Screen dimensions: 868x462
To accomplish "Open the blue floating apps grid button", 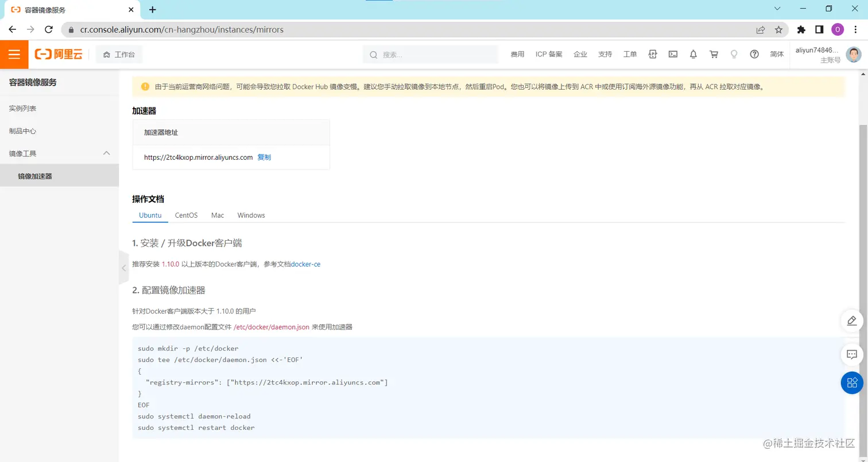I will 852,383.
